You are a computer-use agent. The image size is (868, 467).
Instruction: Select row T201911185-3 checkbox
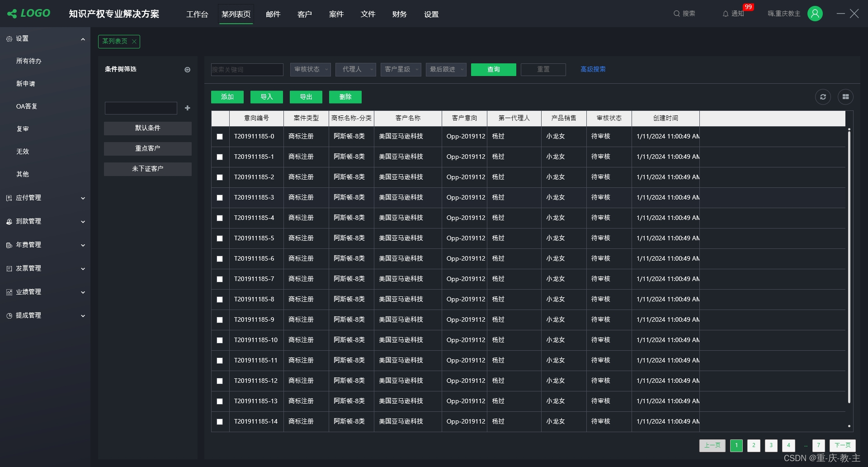click(220, 198)
